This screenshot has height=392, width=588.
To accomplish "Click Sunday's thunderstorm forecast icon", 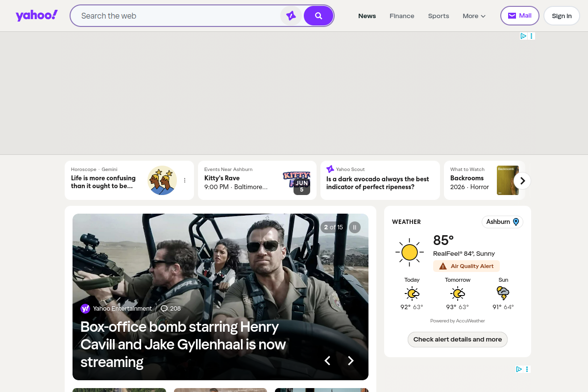I will tap(503, 294).
